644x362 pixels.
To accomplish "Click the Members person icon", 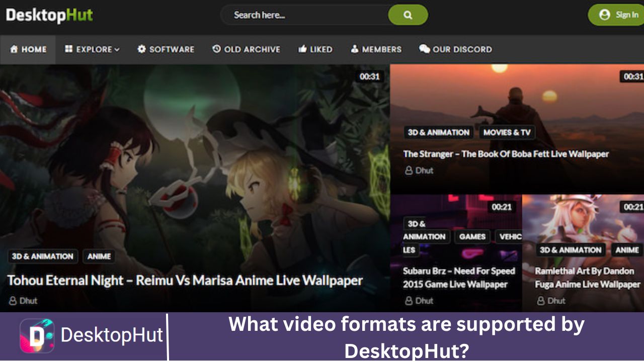I will (355, 49).
